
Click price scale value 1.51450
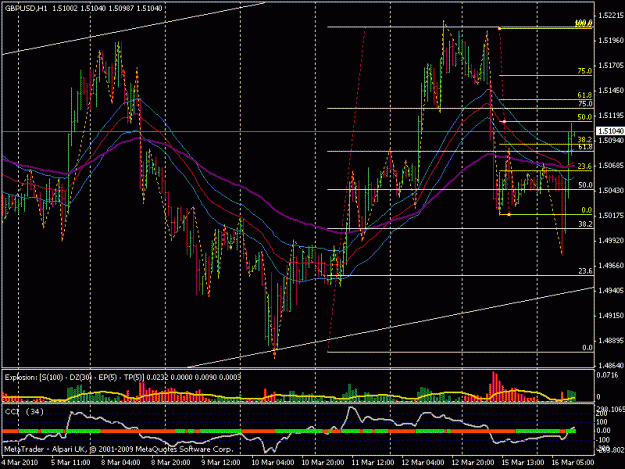coord(610,90)
